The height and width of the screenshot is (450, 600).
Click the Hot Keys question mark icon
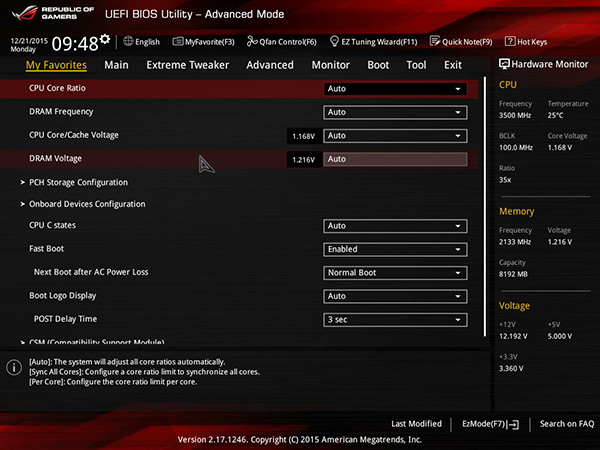[510, 41]
